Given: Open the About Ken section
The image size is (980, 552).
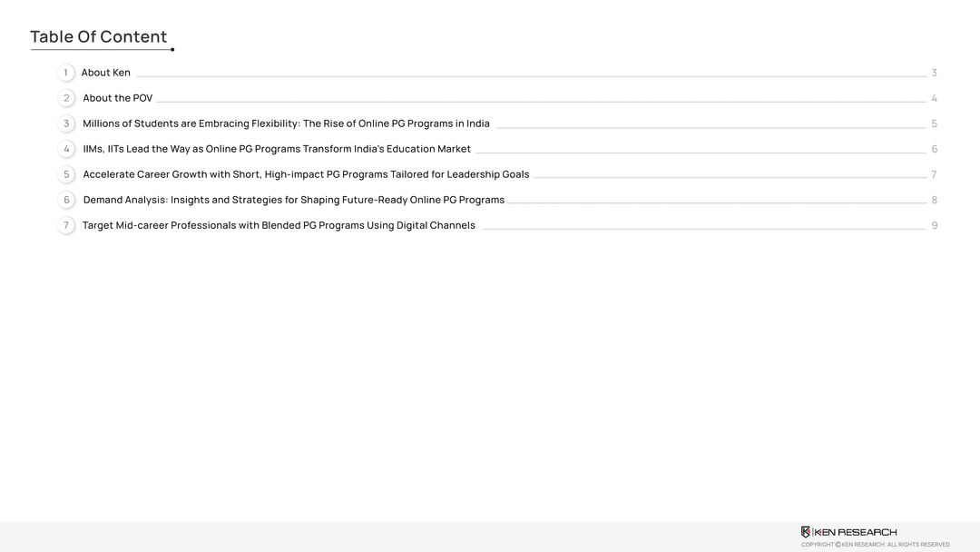Looking at the screenshot, I should point(106,73).
